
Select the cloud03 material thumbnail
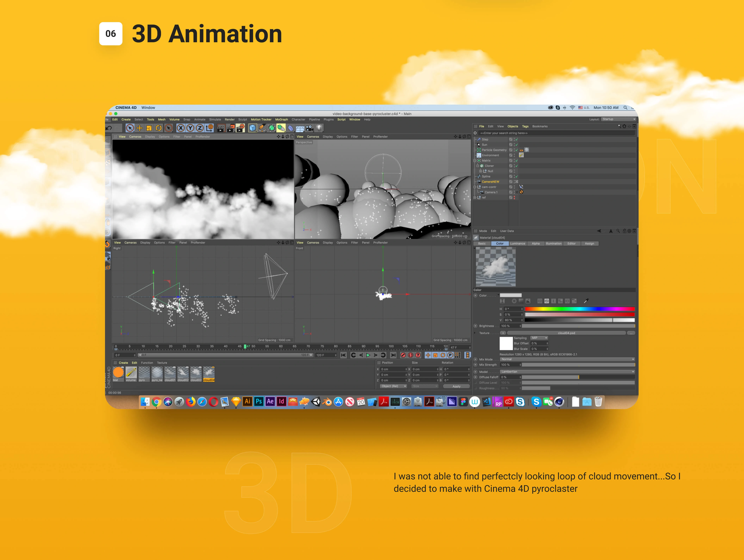point(196,374)
